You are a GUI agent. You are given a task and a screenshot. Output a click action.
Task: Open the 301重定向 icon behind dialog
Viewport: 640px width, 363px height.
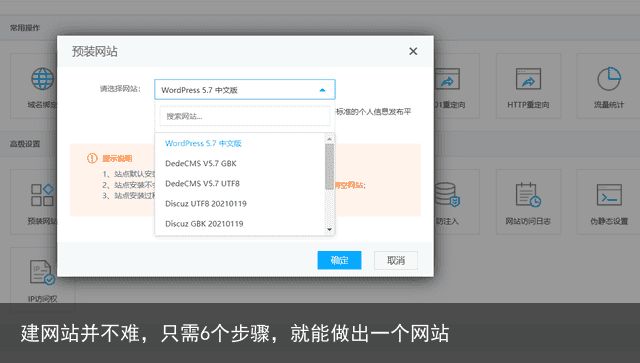[447, 79]
